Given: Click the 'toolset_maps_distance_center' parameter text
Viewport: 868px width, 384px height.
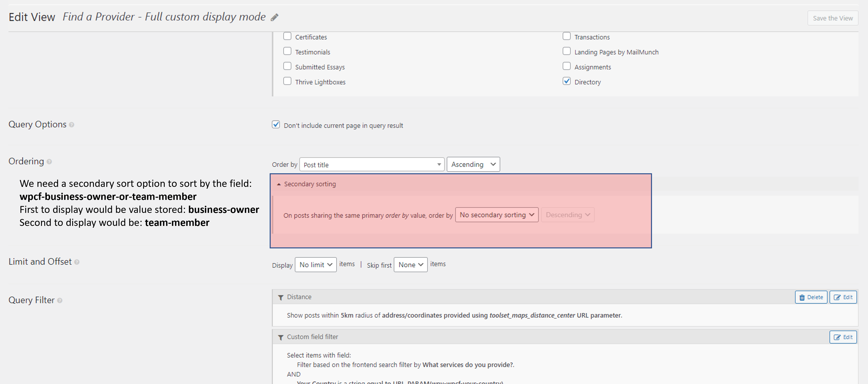Looking at the screenshot, I should [532, 315].
